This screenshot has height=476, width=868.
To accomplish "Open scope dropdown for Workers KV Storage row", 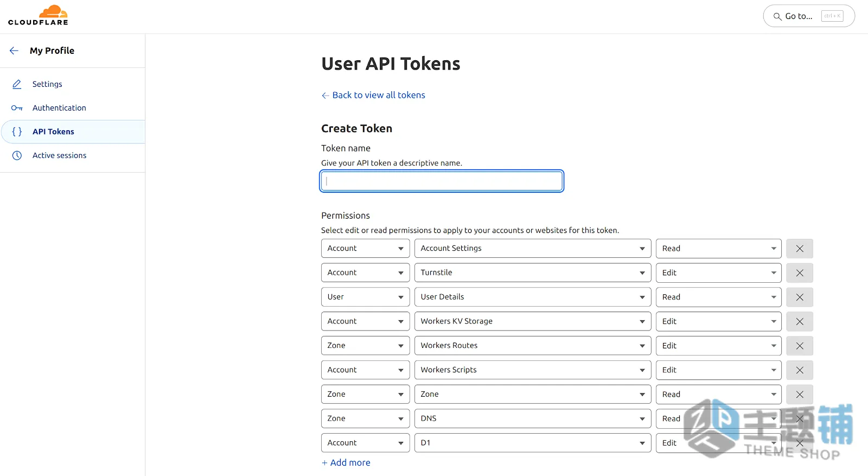I will point(365,321).
